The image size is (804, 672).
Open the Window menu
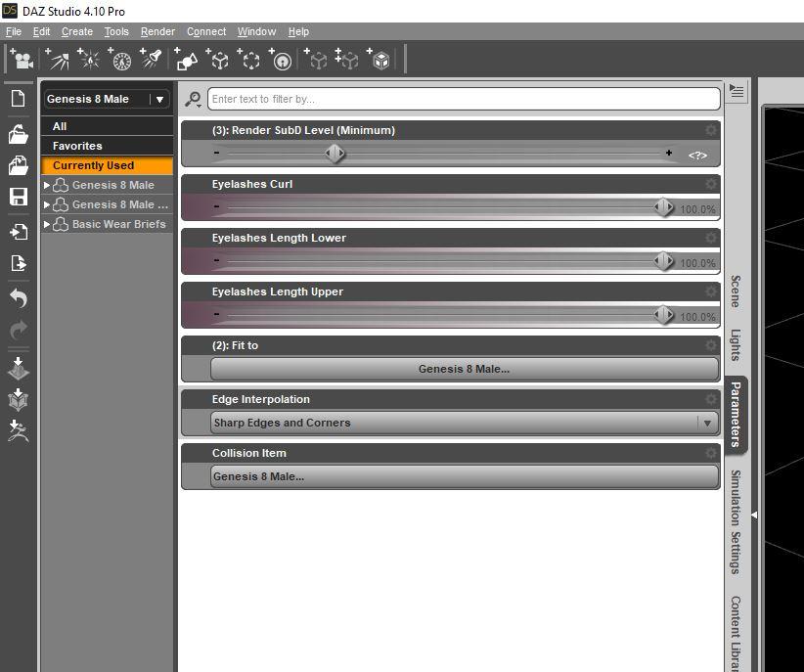coord(256,32)
